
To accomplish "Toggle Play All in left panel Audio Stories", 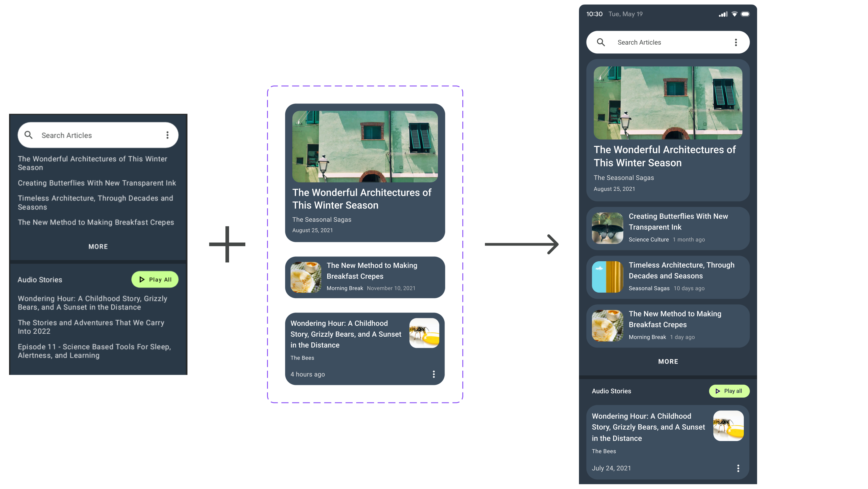I will click(154, 279).
